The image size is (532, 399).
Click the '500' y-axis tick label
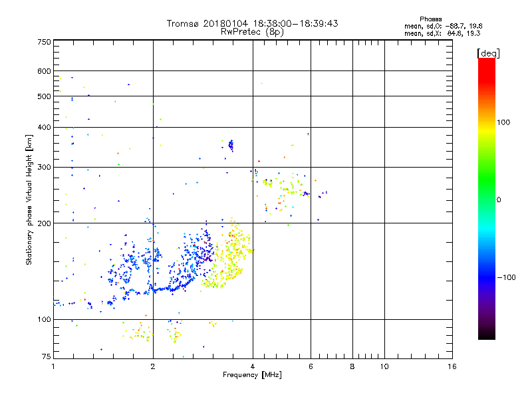click(44, 96)
